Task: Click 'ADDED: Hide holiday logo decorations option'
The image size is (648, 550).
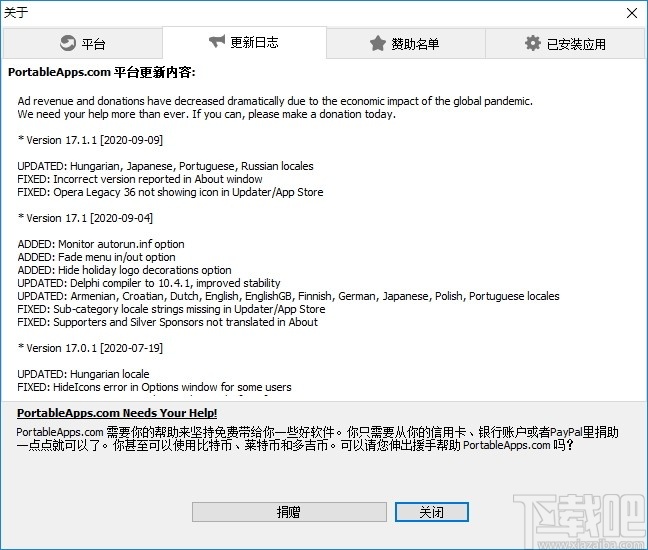Action: pos(124,270)
